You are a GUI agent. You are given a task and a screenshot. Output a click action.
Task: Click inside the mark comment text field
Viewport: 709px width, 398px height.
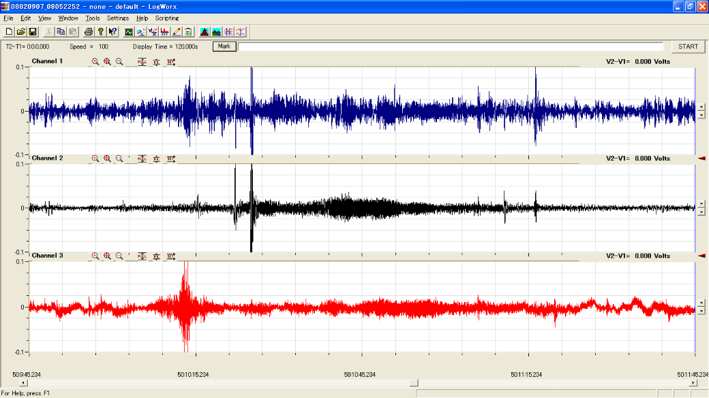pyautogui.click(x=450, y=47)
